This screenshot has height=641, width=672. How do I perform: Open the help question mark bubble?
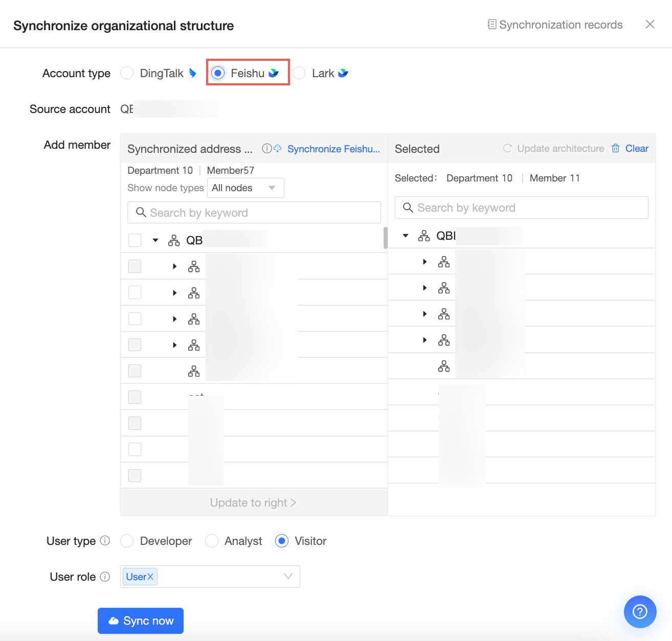point(640,611)
